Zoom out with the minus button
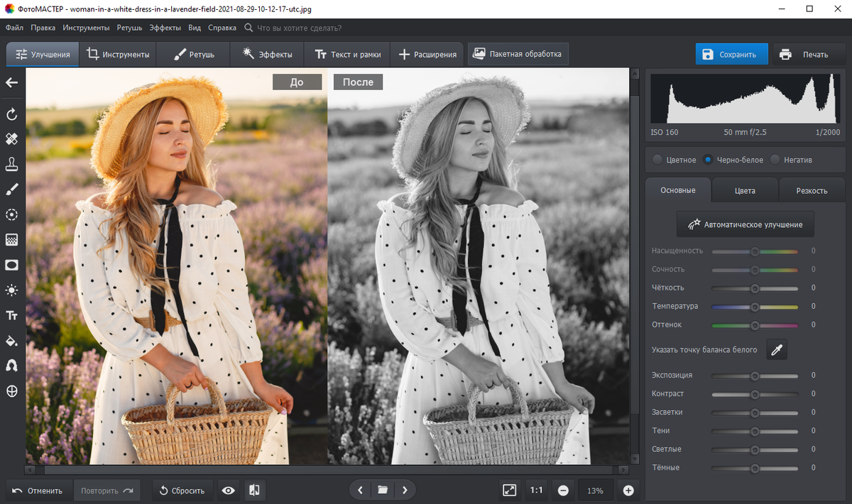Viewport: 852px width, 504px height. 563,490
